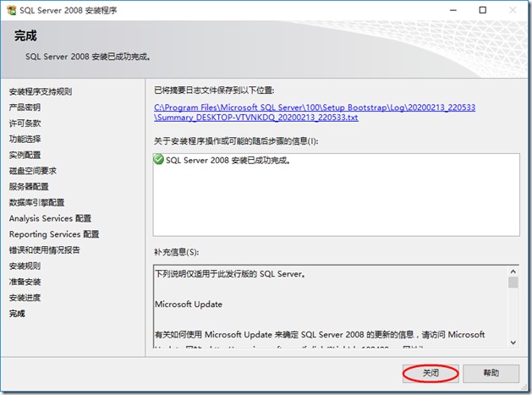Click the 补充信息(S) label
The height and width of the screenshot is (395, 532).
[x=177, y=252]
